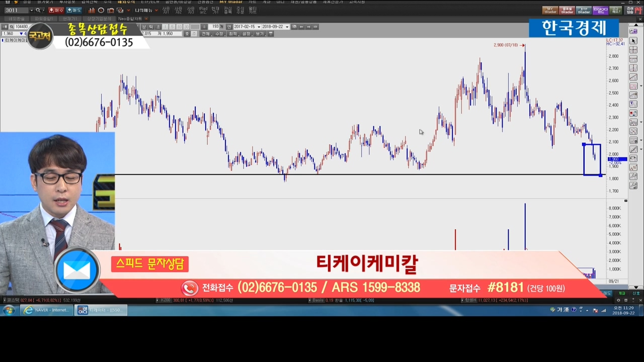Click the red 매수 (buy) button
This screenshot has height=362, width=644.
point(56,10)
